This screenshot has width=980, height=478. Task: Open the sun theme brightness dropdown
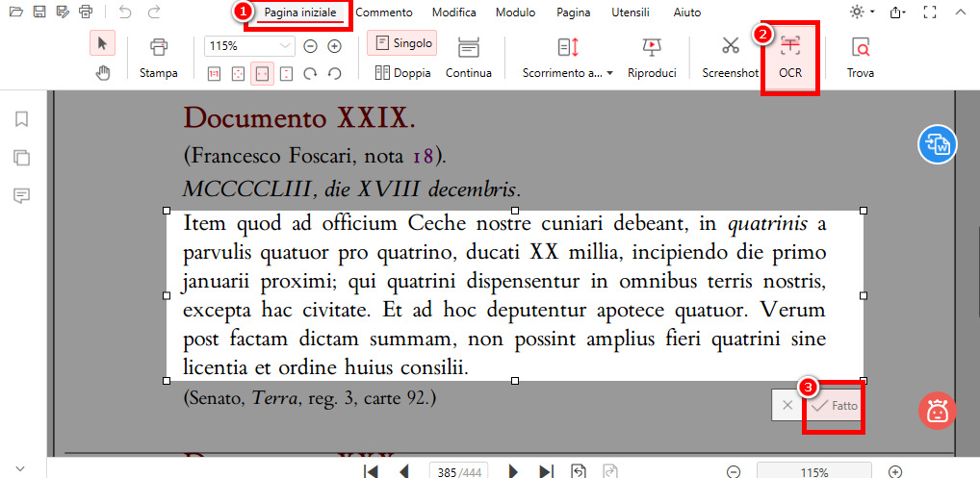tap(862, 12)
